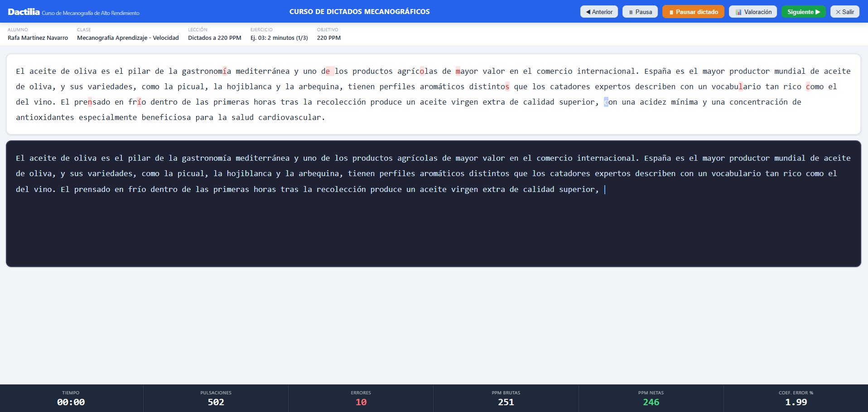Click the error coefficient '1.99'
The width and height of the screenshot is (868, 412).
coord(796,402)
